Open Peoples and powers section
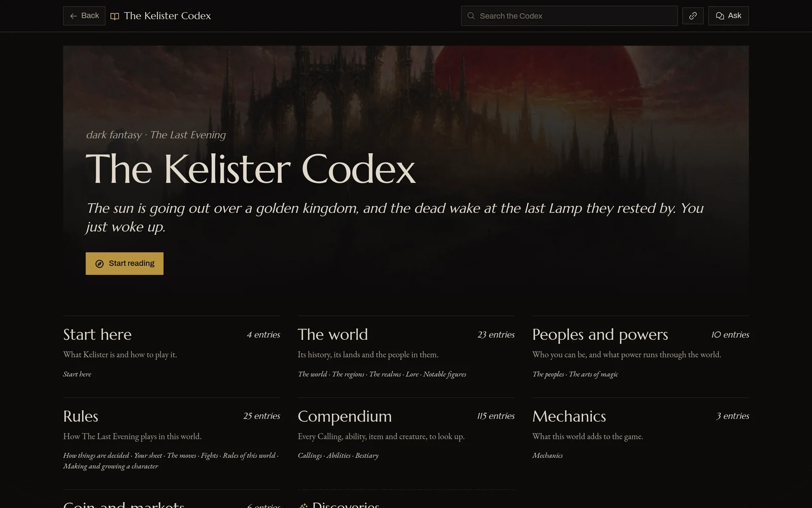This screenshot has height=508, width=812. tap(600, 335)
